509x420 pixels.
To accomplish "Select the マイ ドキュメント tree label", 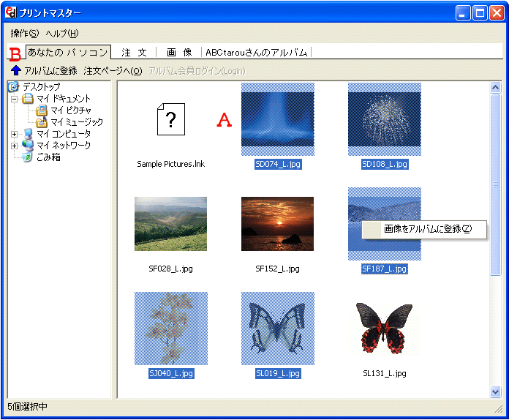I will pos(64,99).
